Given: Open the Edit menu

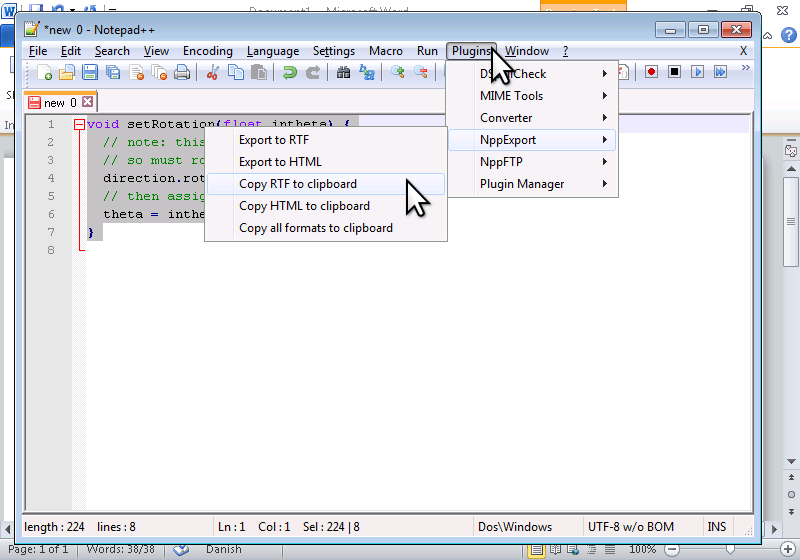Looking at the screenshot, I should 70,51.
